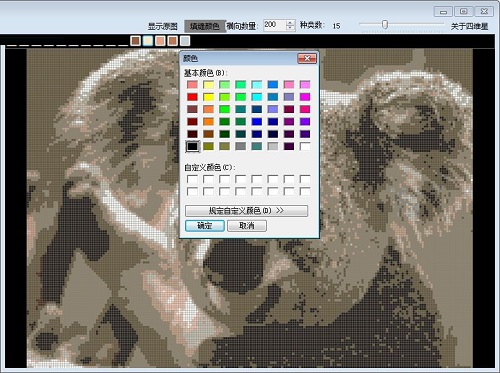Screen dimensions: 500x373
Task: Select the light gray-blue palette strip swatch
Action: point(185,41)
